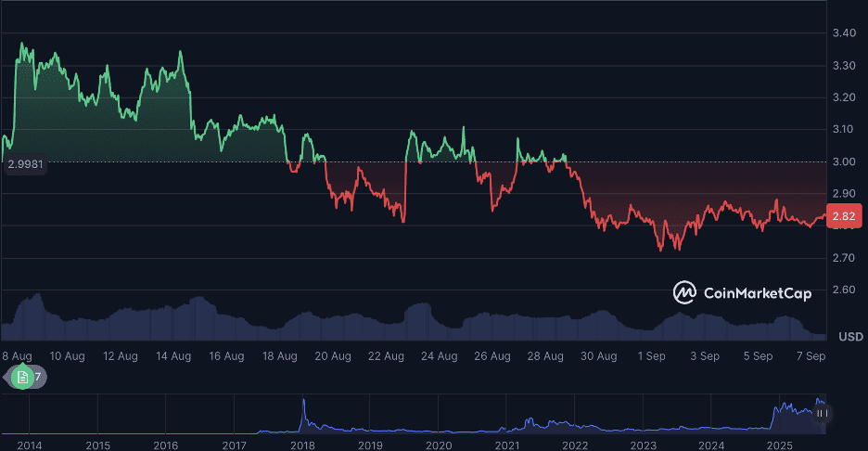Screen dimensions: 868x451
Task: Click the 3.40 price axis label
Action: [x=844, y=33]
